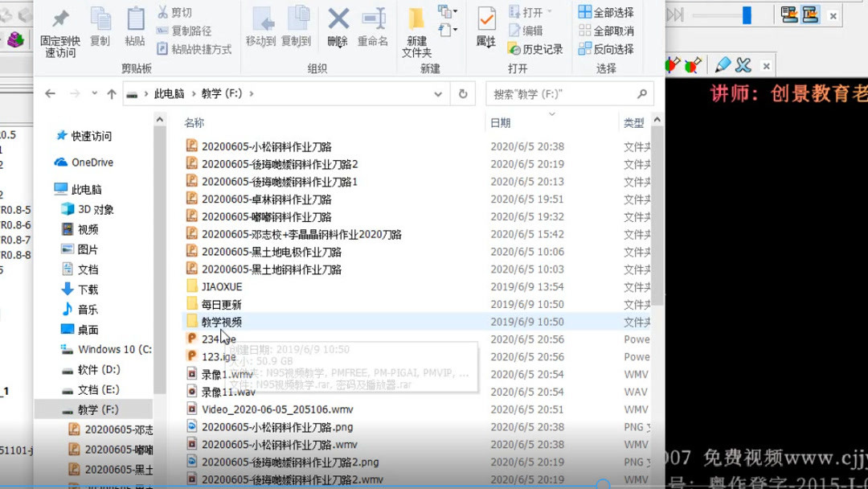
Task: Click the 移动到 (Move to) icon
Action: [264, 24]
